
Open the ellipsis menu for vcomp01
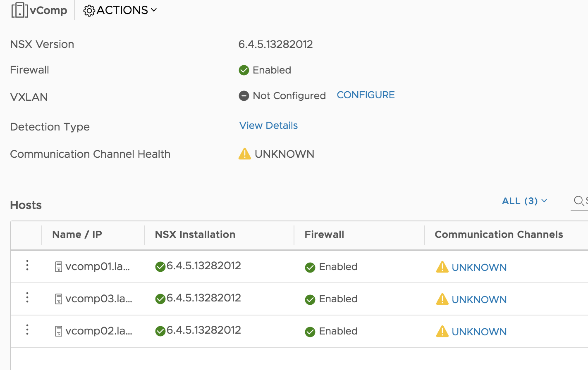(27, 266)
